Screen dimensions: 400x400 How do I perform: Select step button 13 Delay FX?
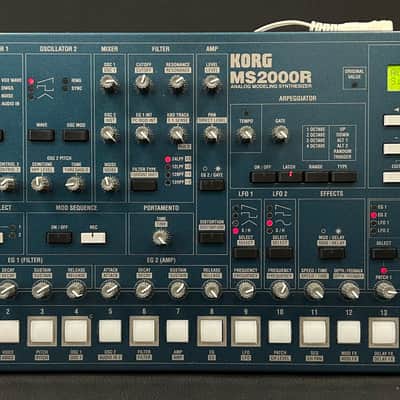383,332
